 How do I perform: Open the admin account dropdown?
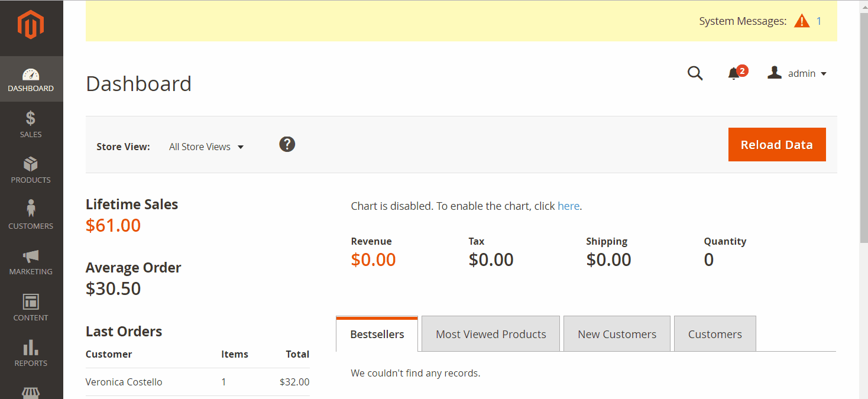[x=797, y=73]
